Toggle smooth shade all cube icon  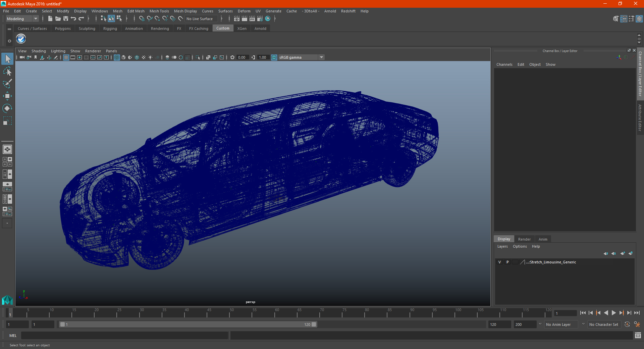click(123, 57)
